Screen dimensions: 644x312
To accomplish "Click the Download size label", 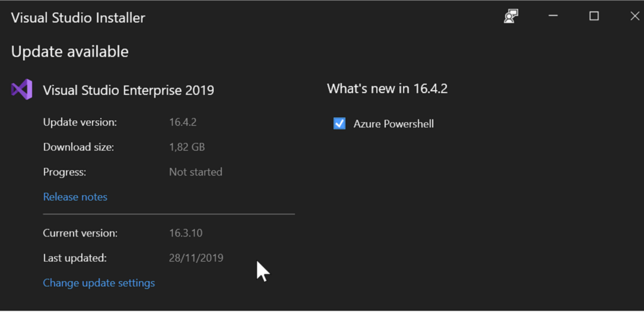I will [79, 147].
